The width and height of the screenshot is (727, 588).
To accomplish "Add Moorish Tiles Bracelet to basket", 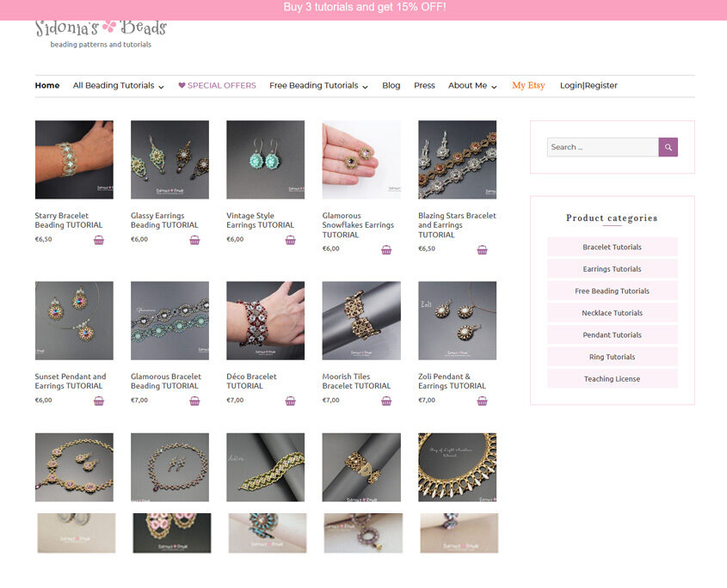I will point(386,401).
